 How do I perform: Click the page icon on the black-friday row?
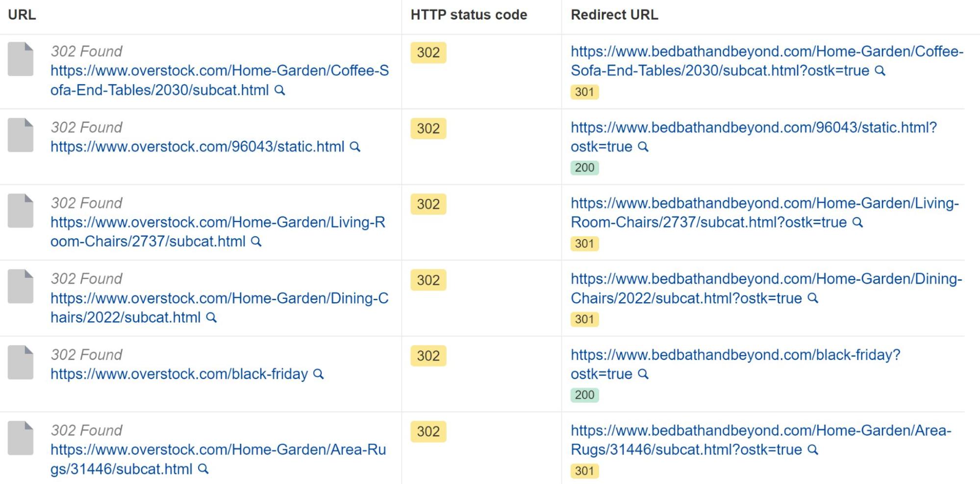click(x=21, y=362)
